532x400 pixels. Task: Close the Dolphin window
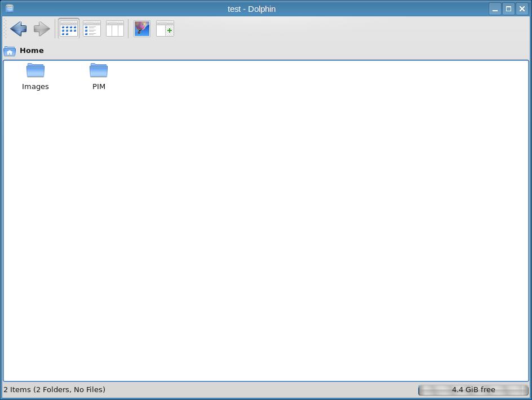point(522,9)
